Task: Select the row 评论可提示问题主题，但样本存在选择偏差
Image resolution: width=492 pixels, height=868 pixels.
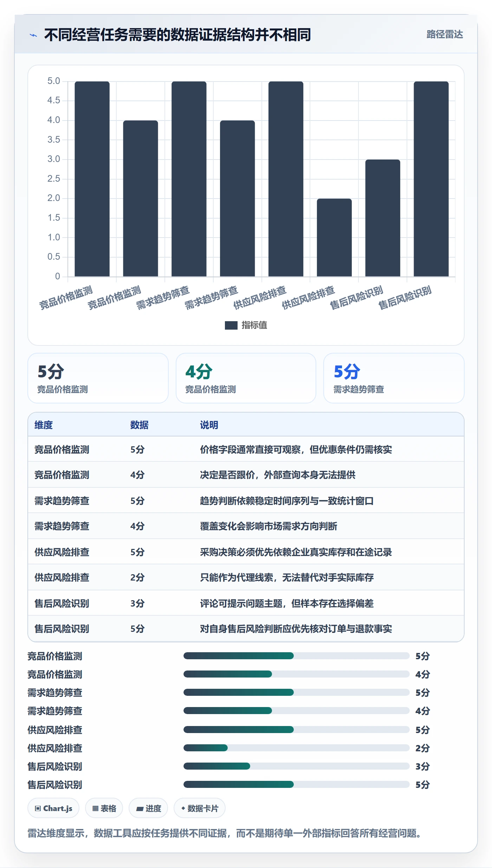Action: pos(246,603)
